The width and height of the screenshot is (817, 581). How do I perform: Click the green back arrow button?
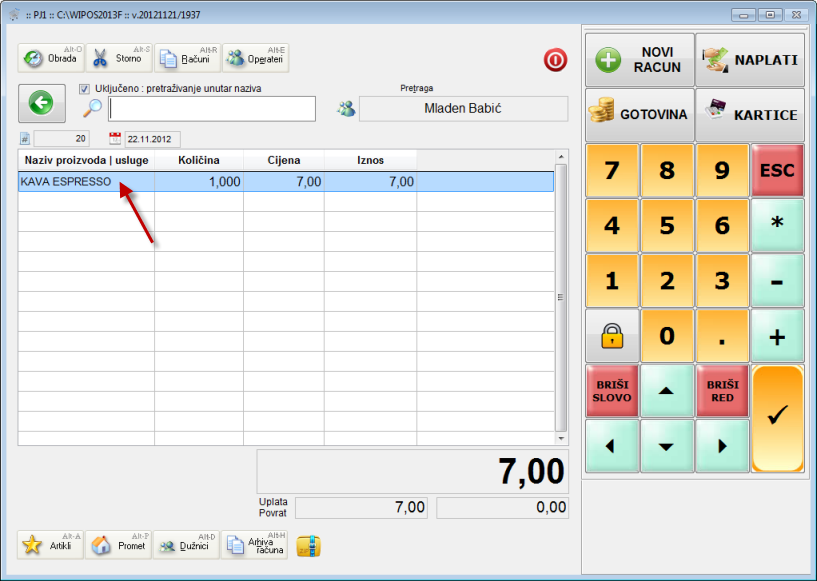tap(41, 103)
